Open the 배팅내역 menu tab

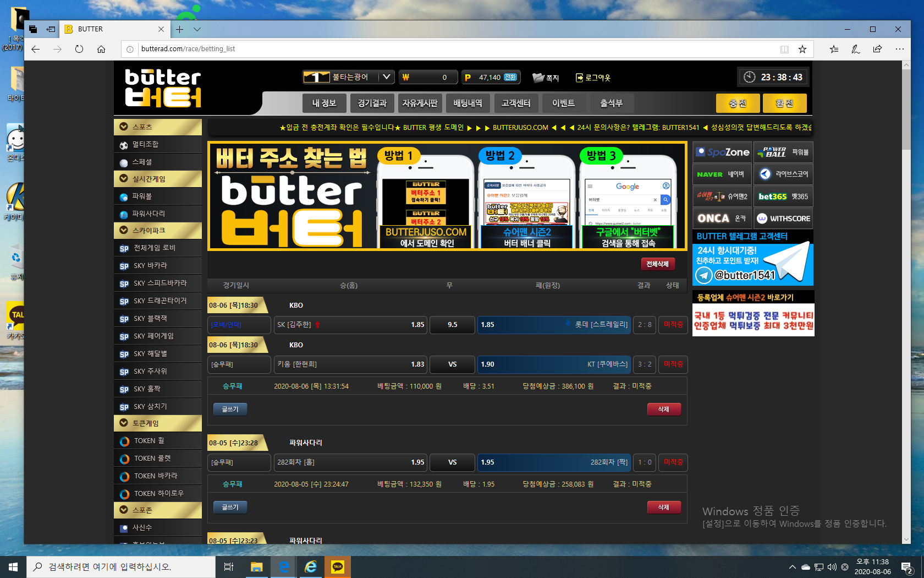(x=468, y=103)
